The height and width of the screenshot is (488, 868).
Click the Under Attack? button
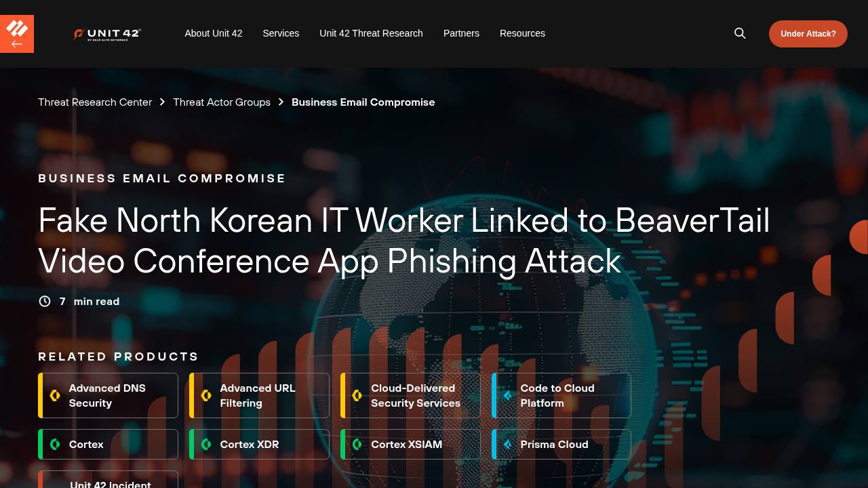pyautogui.click(x=808, y=34)
